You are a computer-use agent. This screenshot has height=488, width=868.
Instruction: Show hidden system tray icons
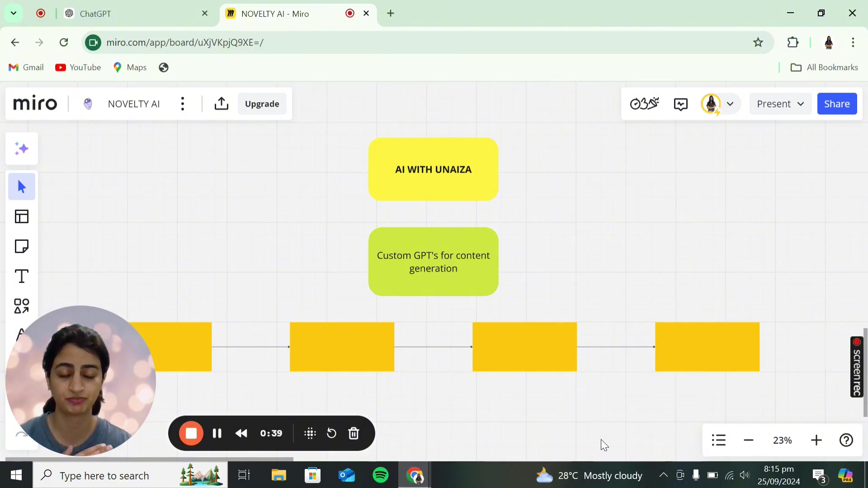(x=663, y=475)
